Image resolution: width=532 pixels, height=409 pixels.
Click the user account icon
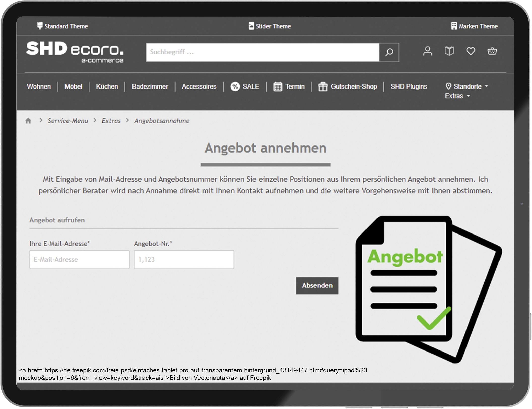click(x=427, y=51)
